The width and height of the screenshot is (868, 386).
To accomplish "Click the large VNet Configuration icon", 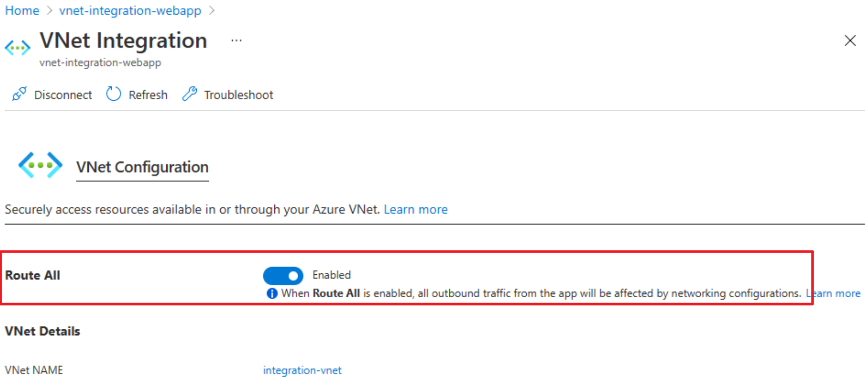I will [41, 165].
